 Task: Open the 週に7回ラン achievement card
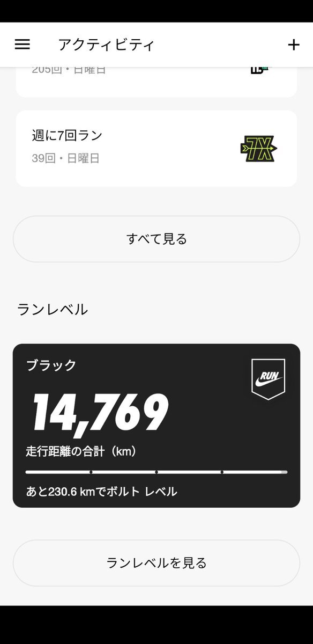point(156,149)
